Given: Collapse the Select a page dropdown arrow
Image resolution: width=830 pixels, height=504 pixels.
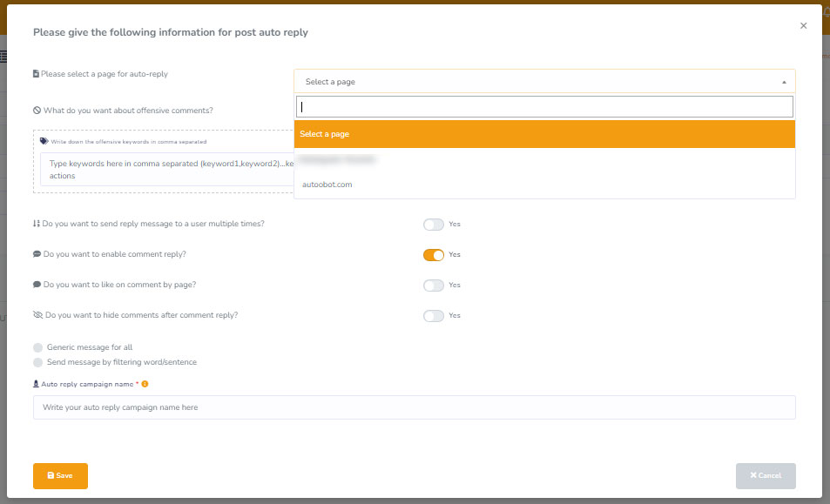Looking at the screenshot, I should [783, 82].
